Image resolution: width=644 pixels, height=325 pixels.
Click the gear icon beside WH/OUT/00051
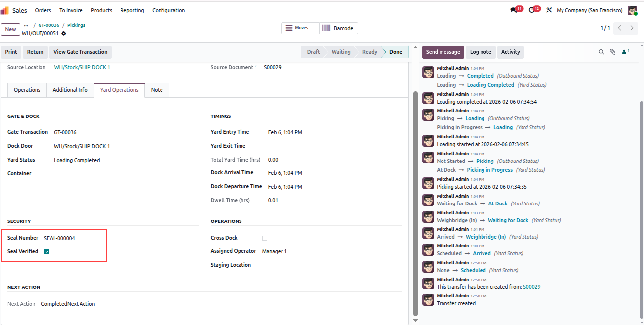tap(64, 34)
